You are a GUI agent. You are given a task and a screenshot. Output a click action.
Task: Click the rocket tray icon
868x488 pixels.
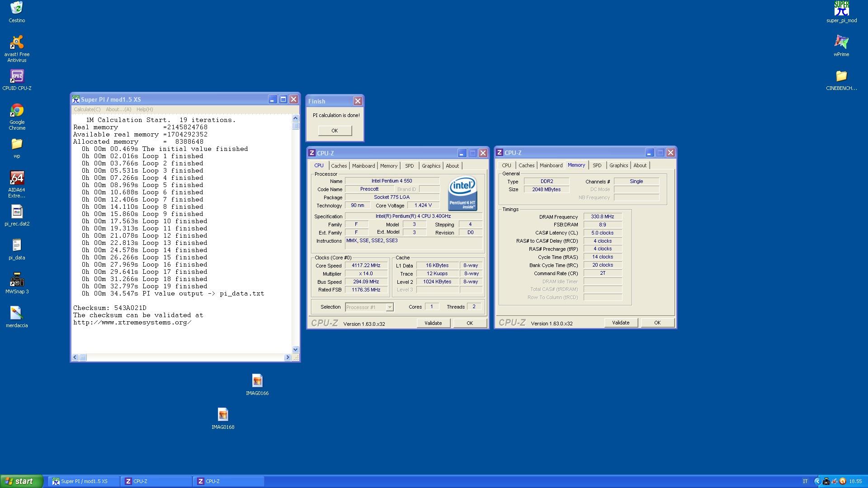click(x=835, y=481)
